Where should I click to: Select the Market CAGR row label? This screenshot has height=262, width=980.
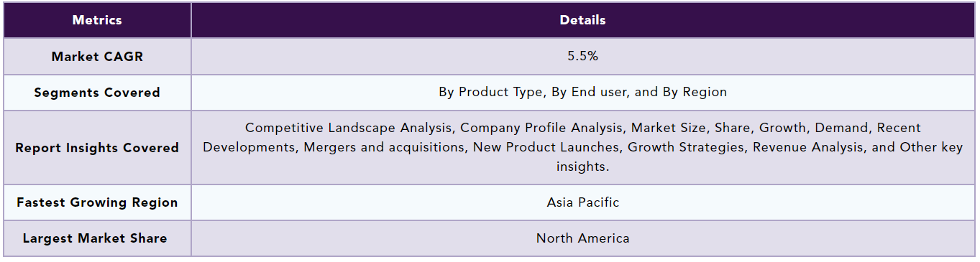click(97, 57)
